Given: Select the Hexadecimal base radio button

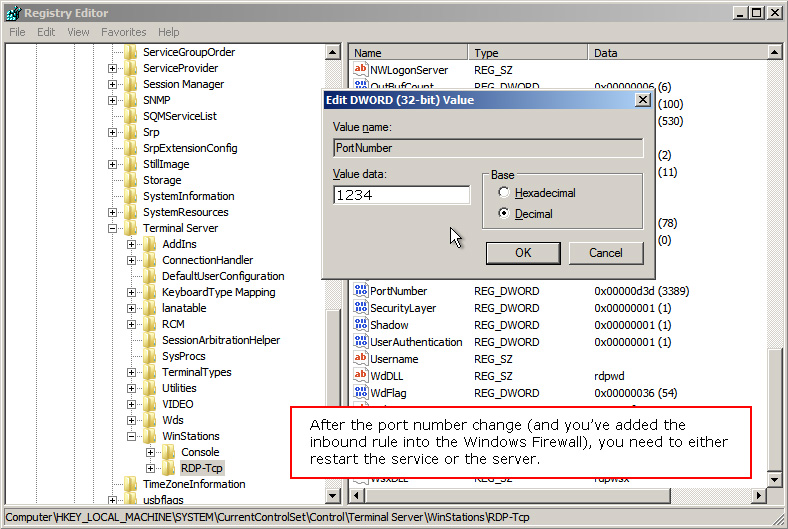Looking at the screenshot, I should pos(504,192).
